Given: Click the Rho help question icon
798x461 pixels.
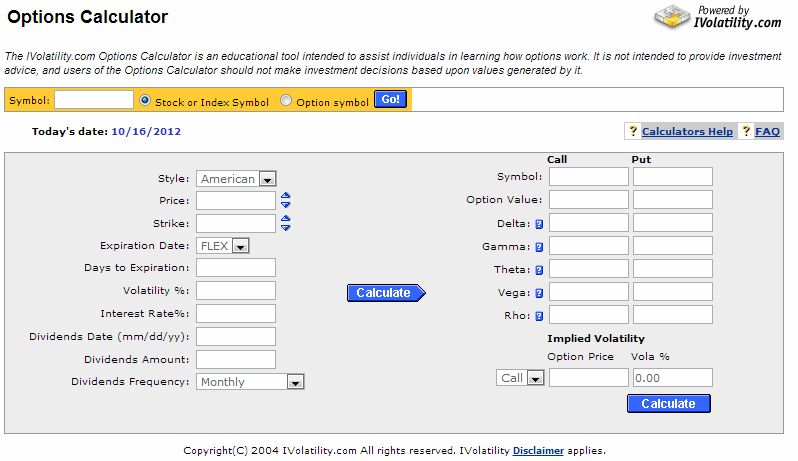Looking at the screenshot, I should [x=539, y=316].
